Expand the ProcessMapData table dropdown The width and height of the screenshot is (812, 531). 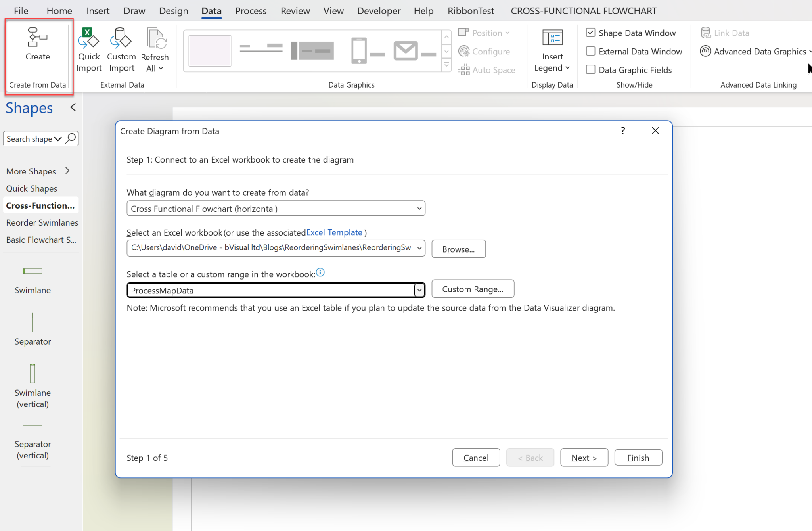(419, 290)
